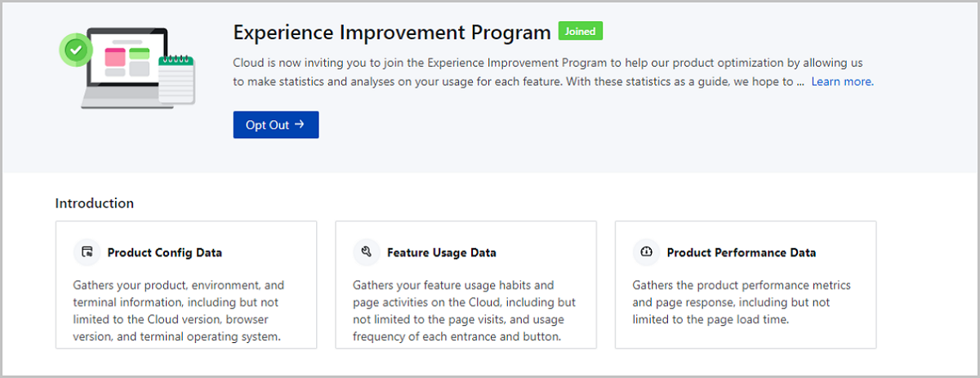Click the program invitation description paragraph
The image size is (980, 378).
547,72
